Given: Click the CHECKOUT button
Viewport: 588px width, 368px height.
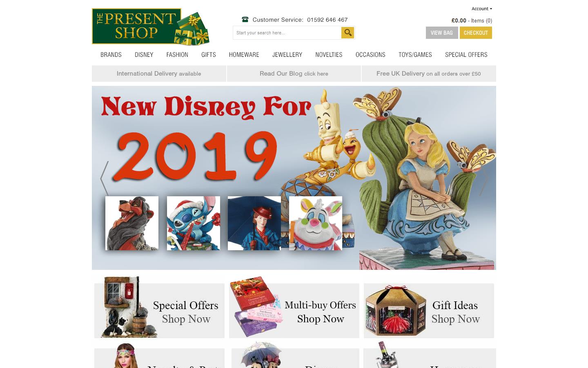Looking at the screenshot, I should [476, 33].
